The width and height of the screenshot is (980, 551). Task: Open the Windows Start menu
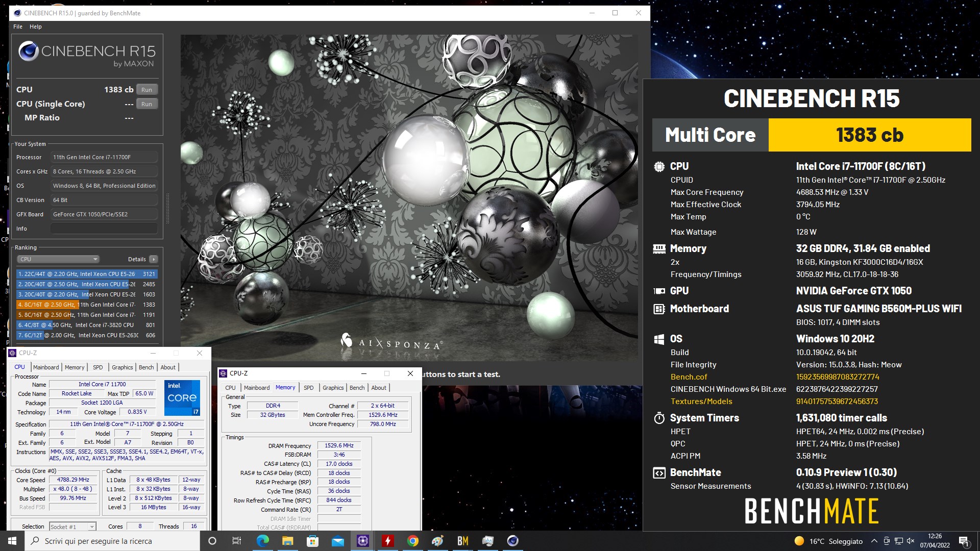pos(12,541)
